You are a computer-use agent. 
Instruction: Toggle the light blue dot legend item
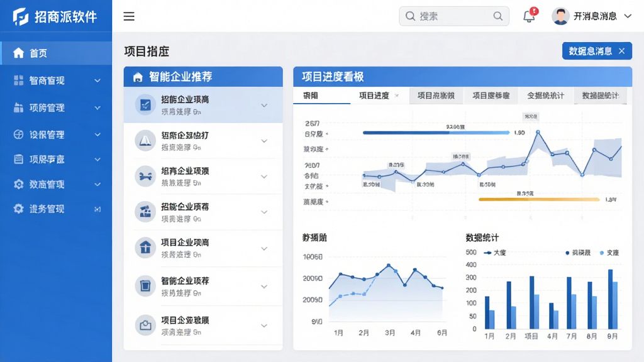(x=609, y=253)
